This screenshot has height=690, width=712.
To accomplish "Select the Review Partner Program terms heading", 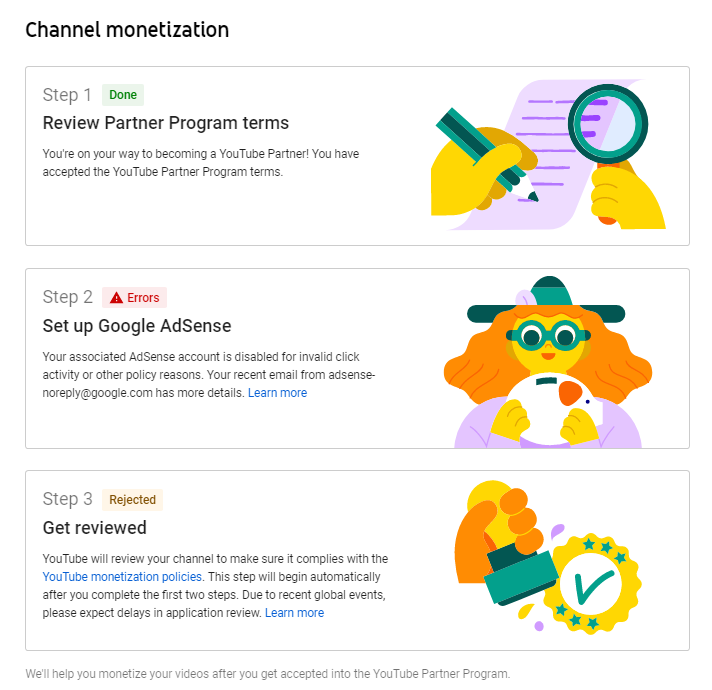I will [166, 123].
